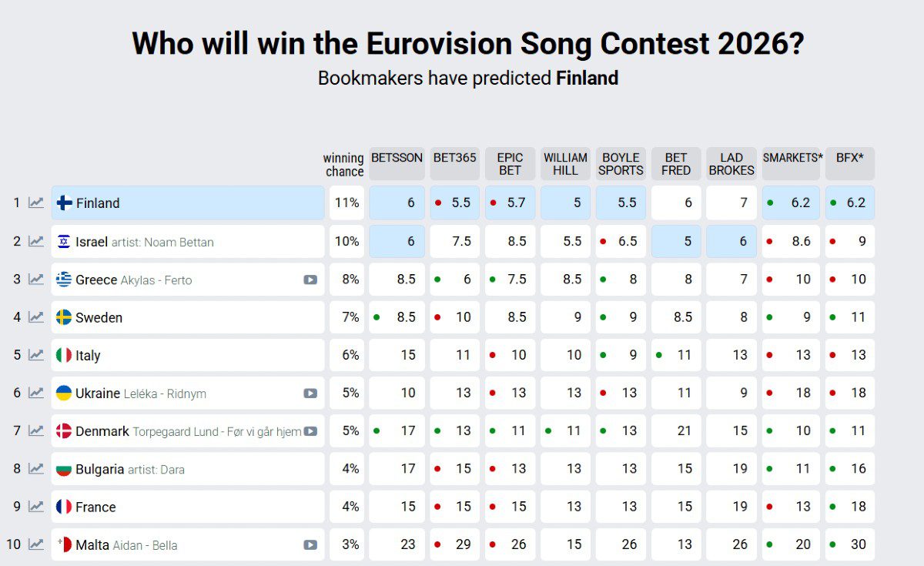The image size is (924, 566).
Task: Play the video for Ukraine's song Ridnym
Action: [x=311, y=393]
